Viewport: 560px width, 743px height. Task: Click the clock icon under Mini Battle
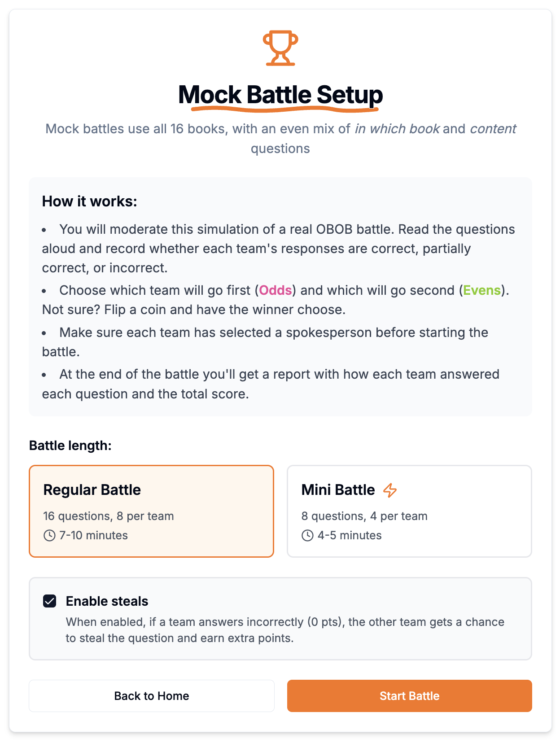tap(308, 535)
